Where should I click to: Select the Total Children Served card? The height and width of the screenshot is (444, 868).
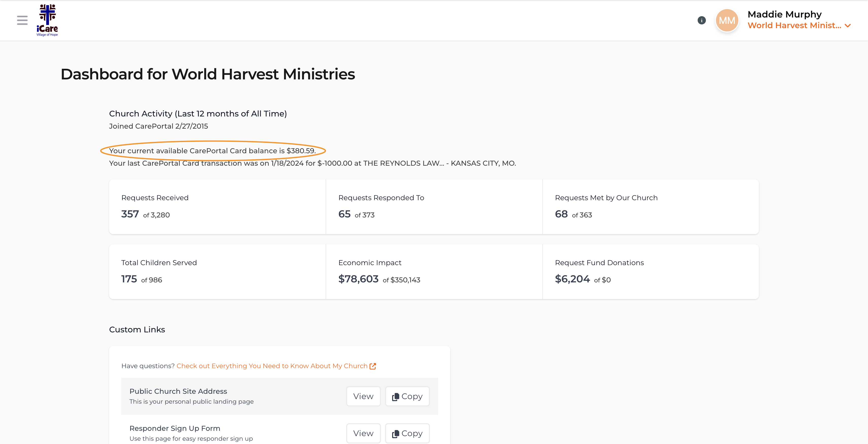pyautogui.click(x=217, y=271)
